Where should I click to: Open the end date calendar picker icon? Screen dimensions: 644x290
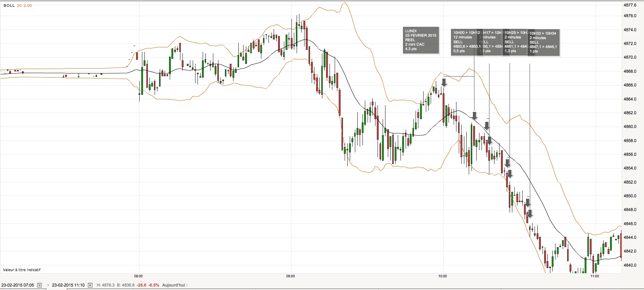(x=90, y=285)
